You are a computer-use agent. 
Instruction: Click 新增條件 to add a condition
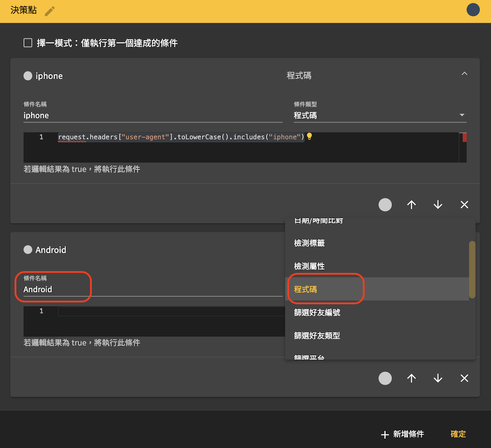(x=402, y=434)
